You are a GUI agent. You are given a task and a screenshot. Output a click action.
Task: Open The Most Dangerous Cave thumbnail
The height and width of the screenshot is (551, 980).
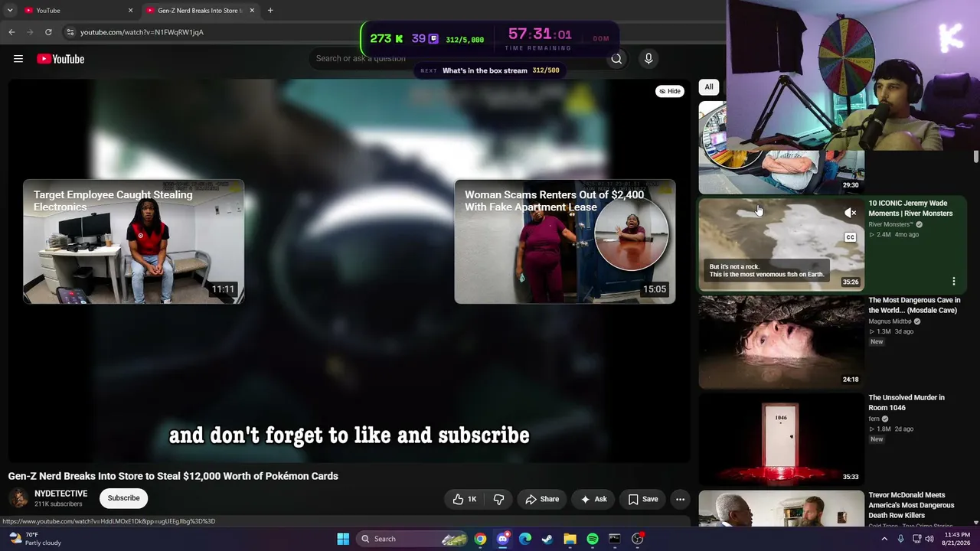coord(782,342)
